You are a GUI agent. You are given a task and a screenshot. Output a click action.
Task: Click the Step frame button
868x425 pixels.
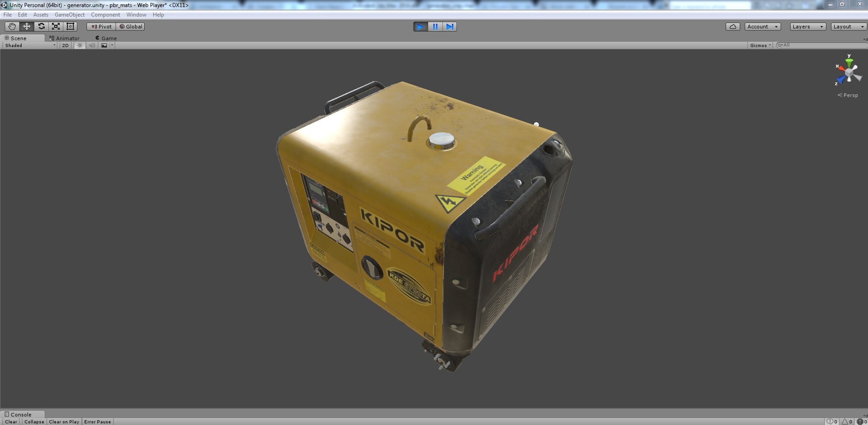tap(449, 27)
